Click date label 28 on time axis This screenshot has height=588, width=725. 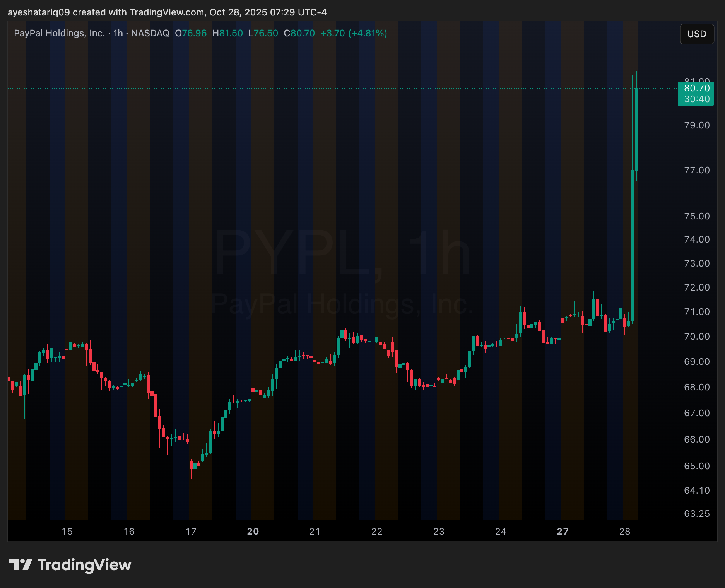[x=625, y=532]
